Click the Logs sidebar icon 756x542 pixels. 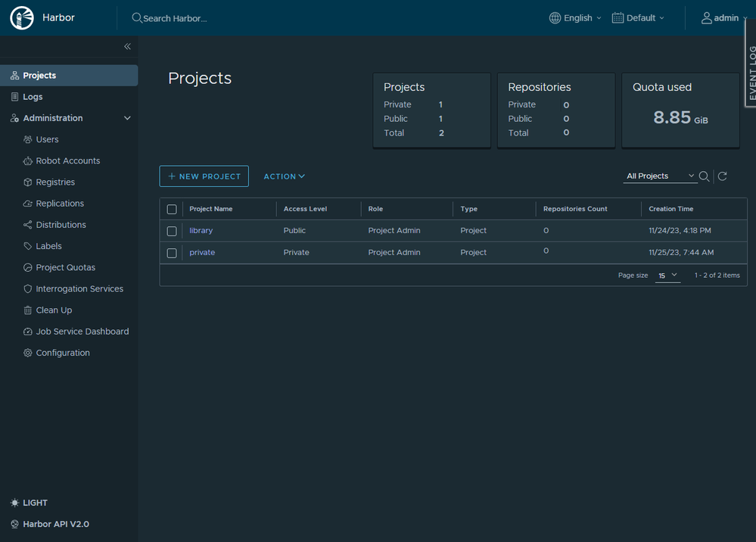coord(15,96)
